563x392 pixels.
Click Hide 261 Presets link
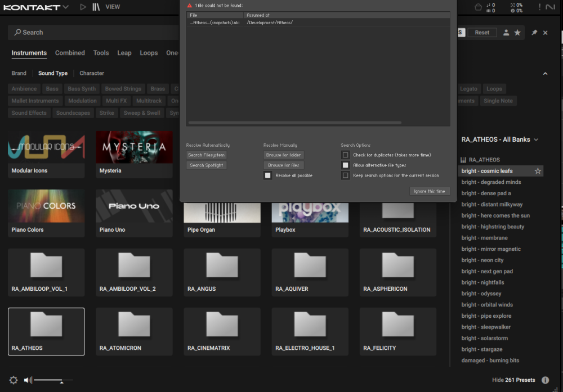point(513,380)
